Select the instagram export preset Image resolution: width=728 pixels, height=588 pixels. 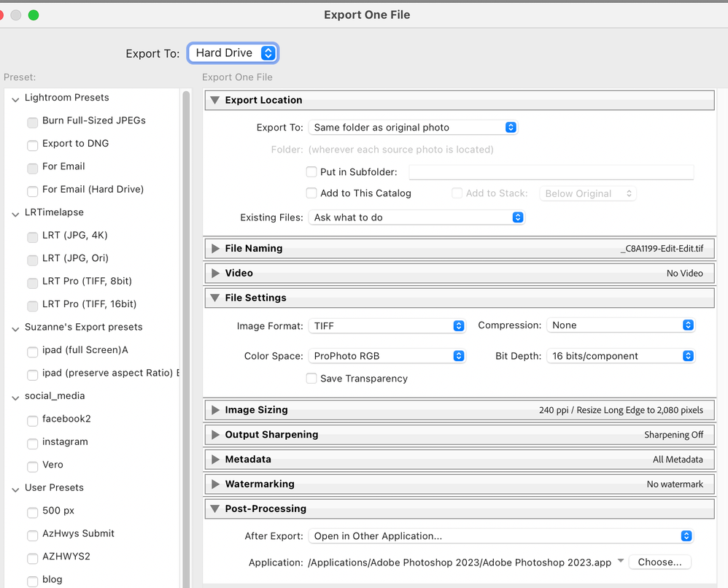65,442
